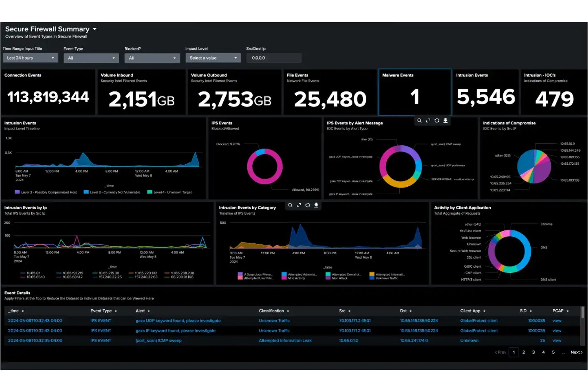Click the File Events 25,480 value
The image size is (588, 392).
(x=330, y=99)
